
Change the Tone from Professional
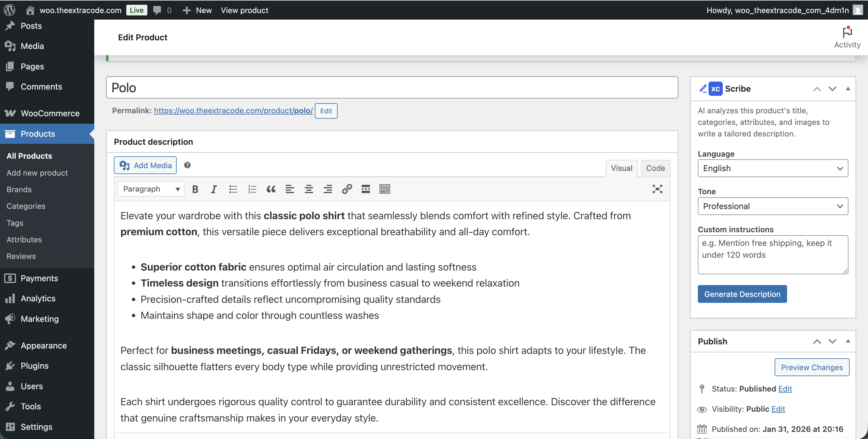[x=772, y=206]
